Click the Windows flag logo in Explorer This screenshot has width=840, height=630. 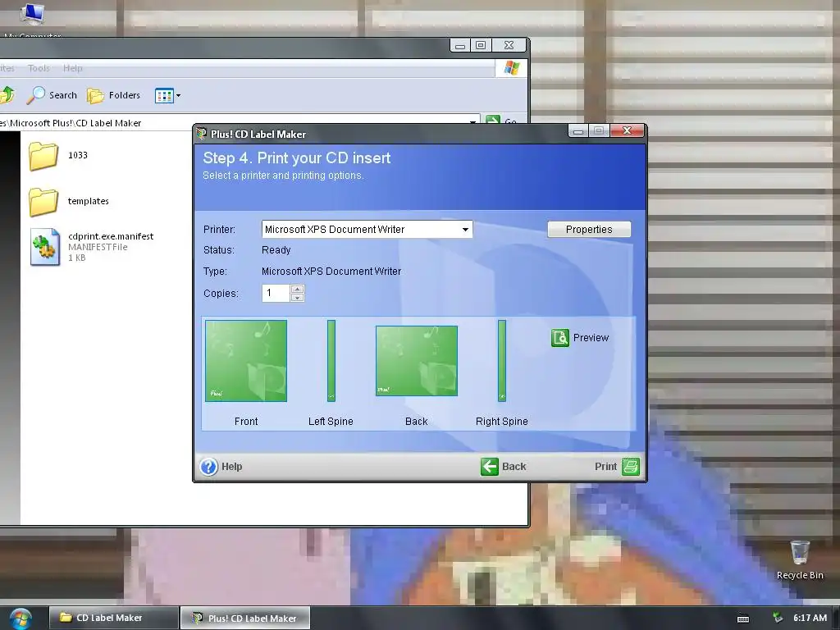pyautogui.click(x=512, y=68)
